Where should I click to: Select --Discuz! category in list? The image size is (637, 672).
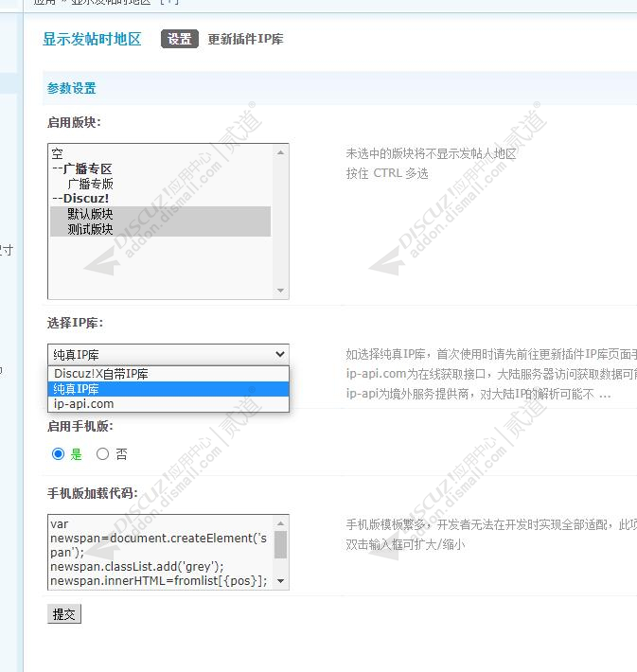pos(161,199)
